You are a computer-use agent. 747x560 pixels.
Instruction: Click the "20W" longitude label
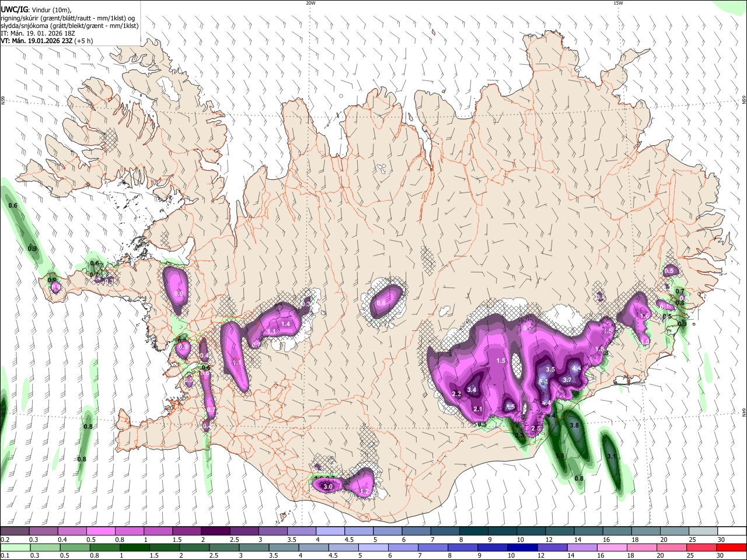(x=310, y=3)
